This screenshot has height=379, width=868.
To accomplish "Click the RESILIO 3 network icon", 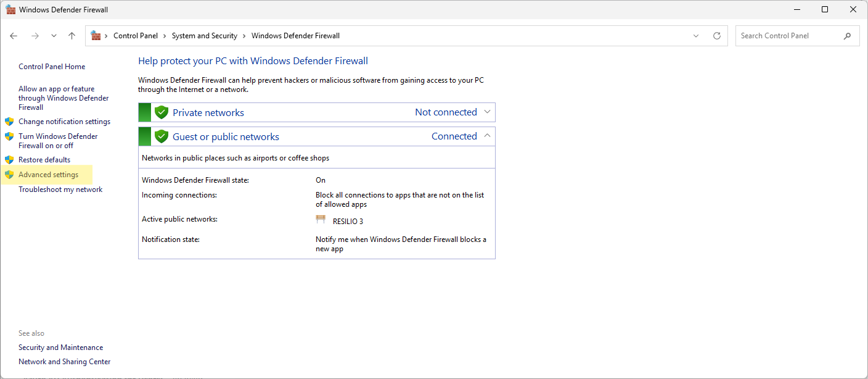I will 321,219.
